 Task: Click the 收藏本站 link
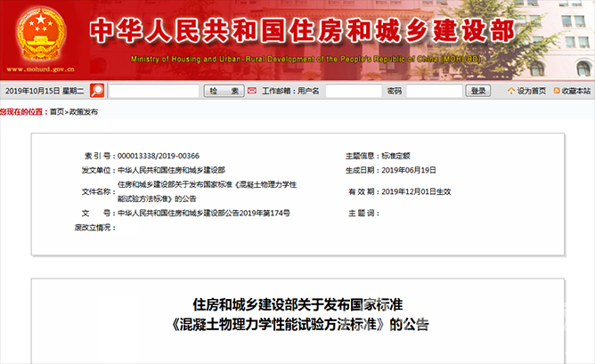pos(576,91)
